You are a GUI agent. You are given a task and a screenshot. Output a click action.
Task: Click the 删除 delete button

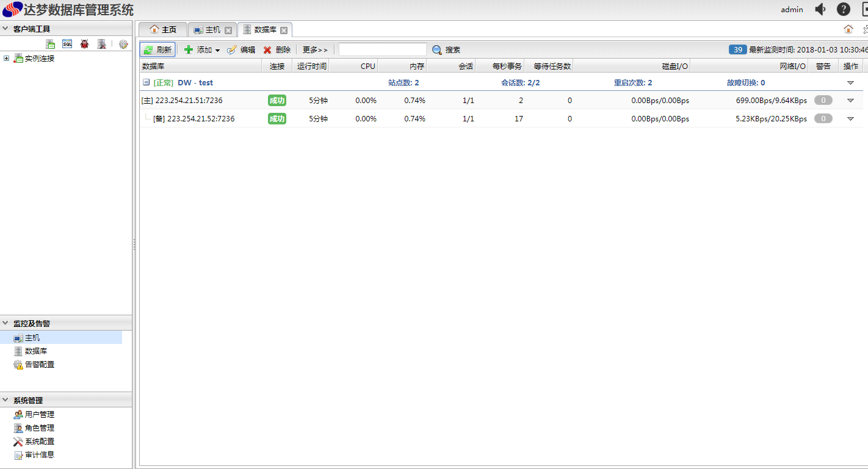(277, 50)
